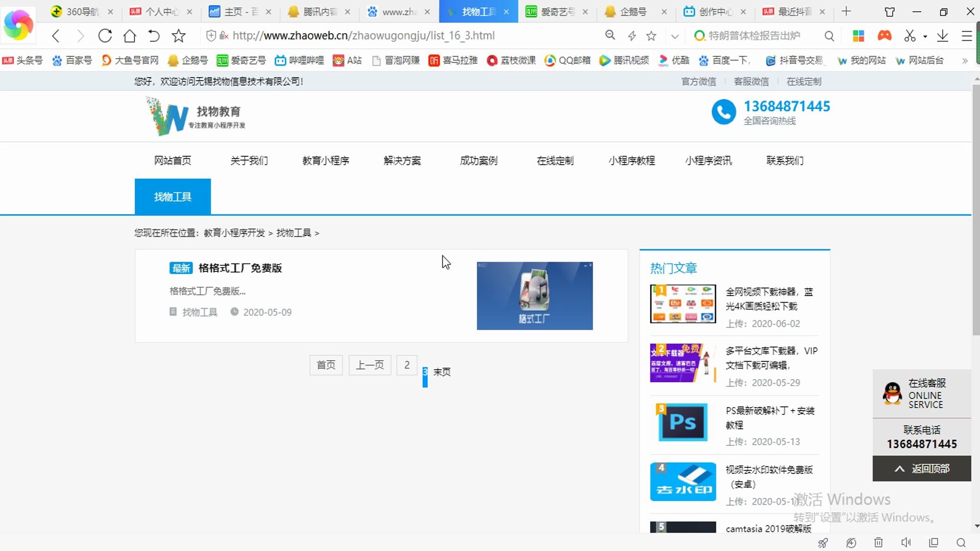Navigate to 网站首页 menu item
The height and width of the screenshot is (551, 980).
pyautogui.click(x=173, y=161)
